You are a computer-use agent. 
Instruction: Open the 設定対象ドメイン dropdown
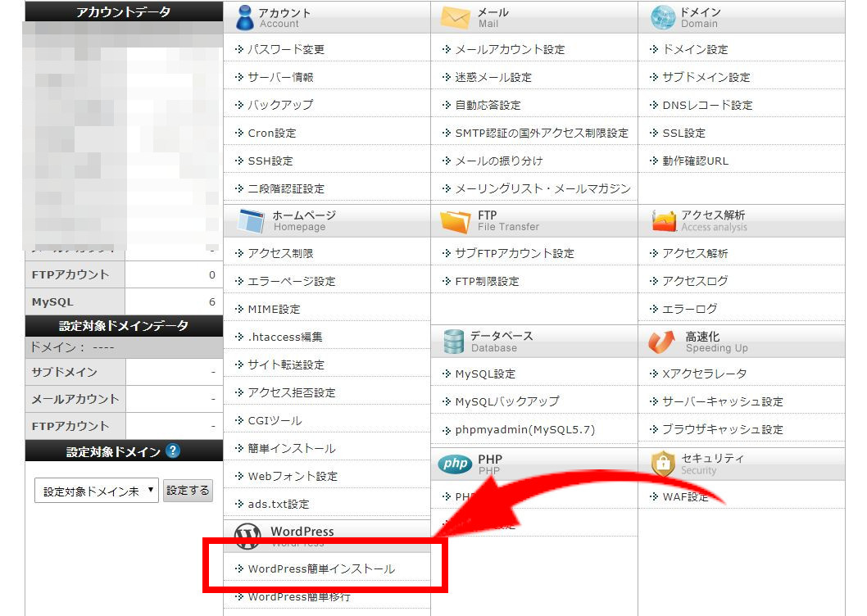96,491
